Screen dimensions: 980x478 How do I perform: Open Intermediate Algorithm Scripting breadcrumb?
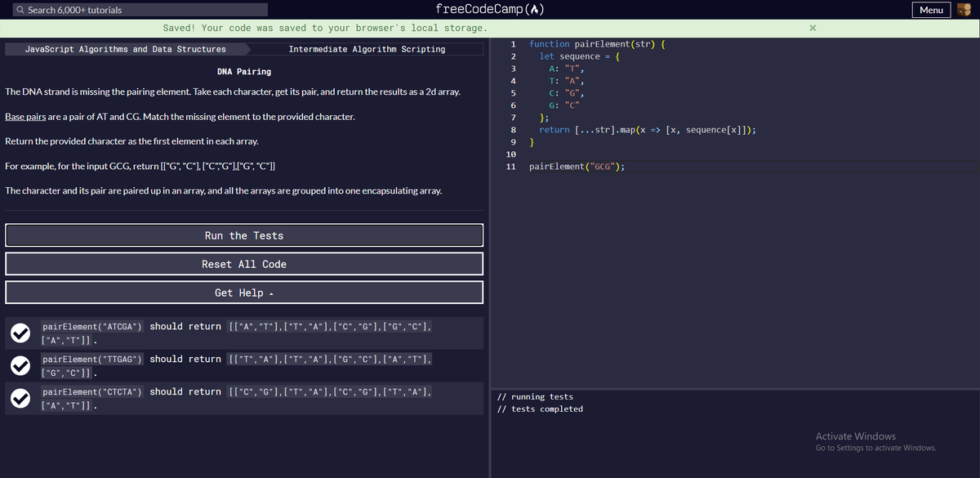pos(367,49)
